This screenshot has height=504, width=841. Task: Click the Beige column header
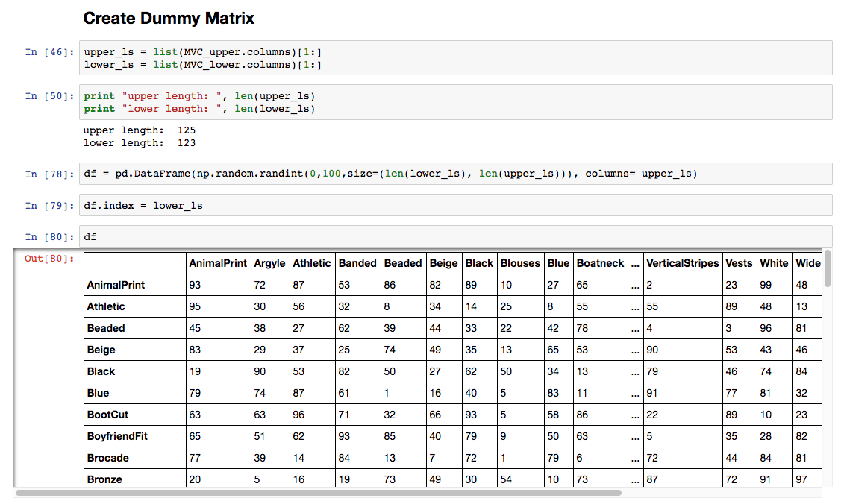tap(444, 263)
